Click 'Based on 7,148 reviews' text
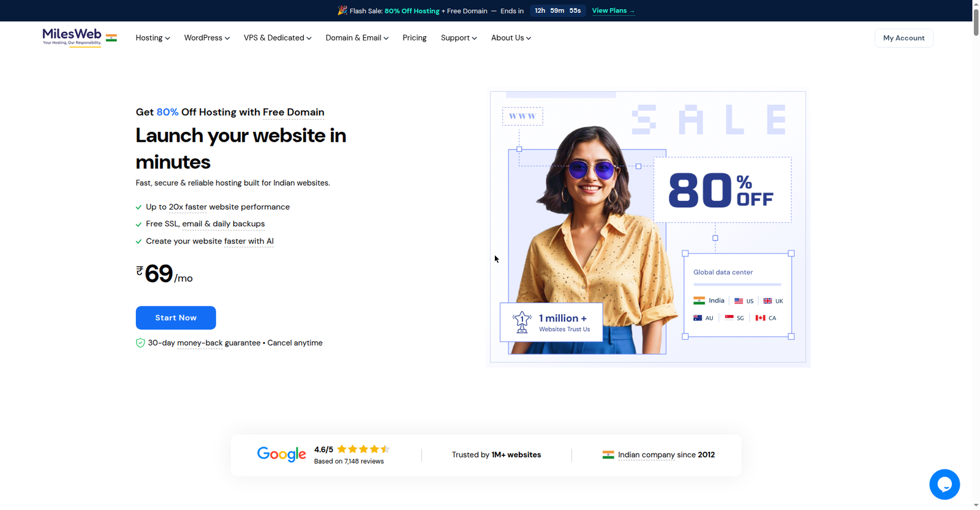 point(349,462)
